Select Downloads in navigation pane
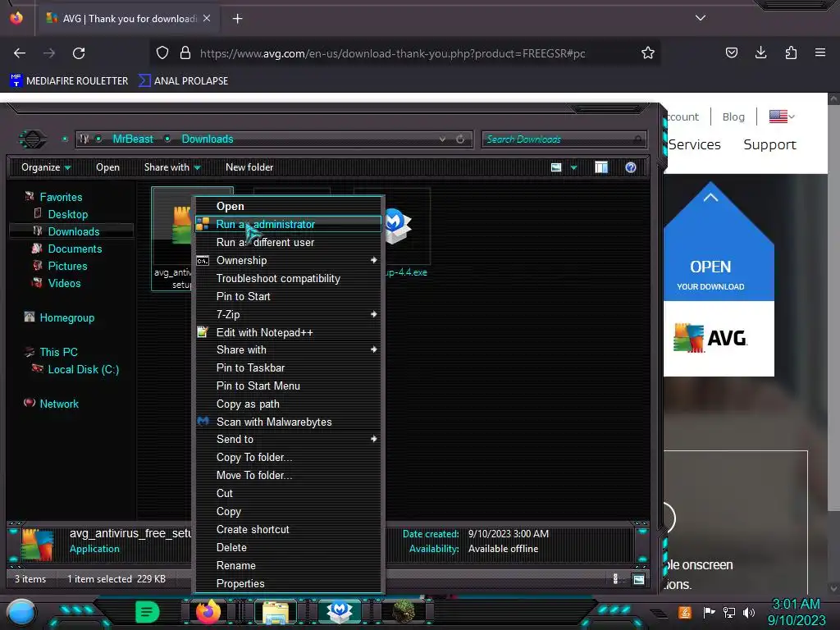 (x=73, y=231)
